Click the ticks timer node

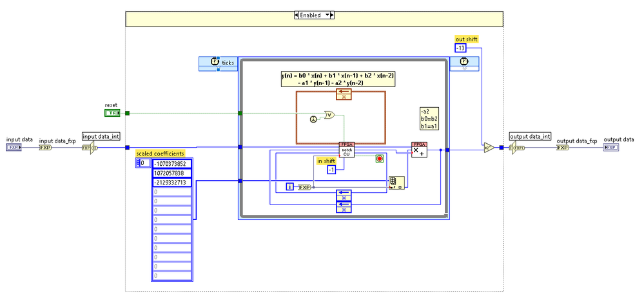(x=215, y=63)
